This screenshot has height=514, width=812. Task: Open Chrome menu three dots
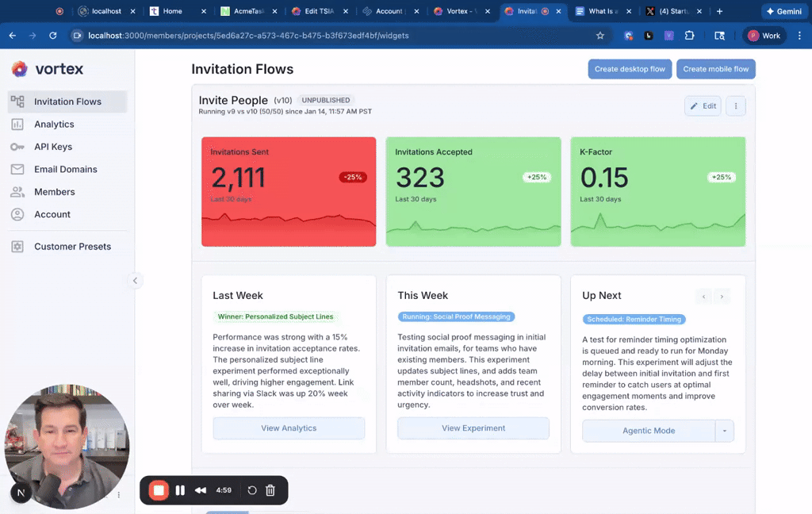click(799, 36)
